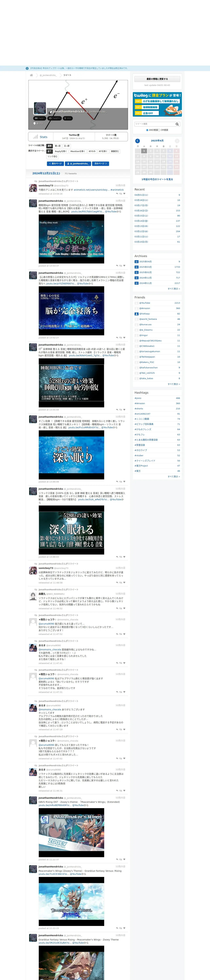210x980 pixels.
Task: Reply to the tweet retweeted at 13:54:16
Action: 117,194
